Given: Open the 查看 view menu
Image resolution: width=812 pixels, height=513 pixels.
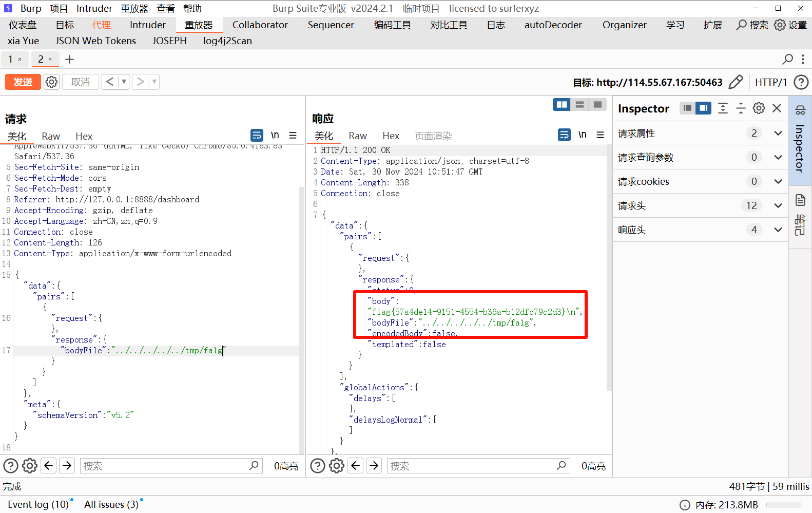Looking at the screenshot, I should [x=166, y=8].
